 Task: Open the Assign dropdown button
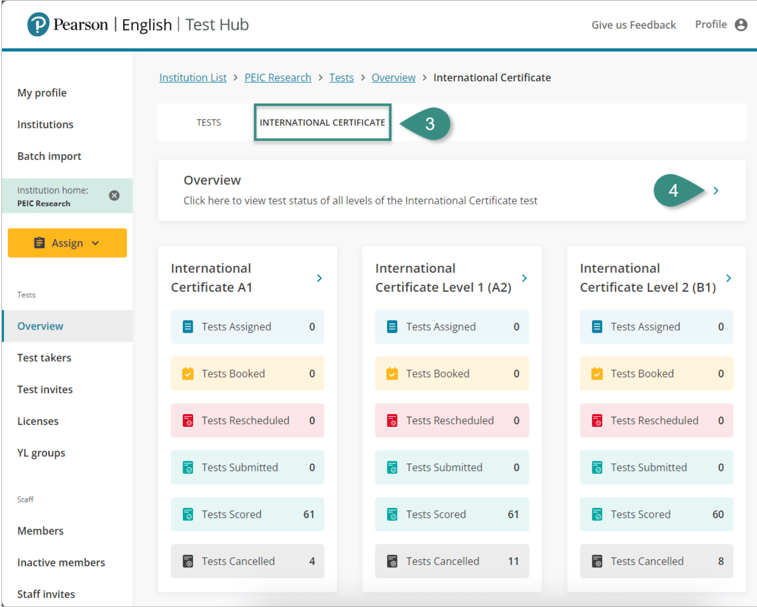click(67, 243)
